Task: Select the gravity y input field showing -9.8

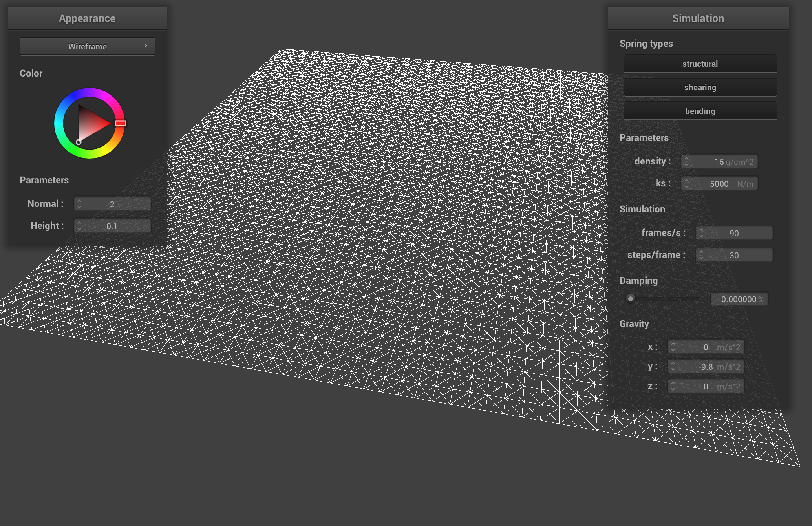Action: pyautogui.click(x=706, y=366)
